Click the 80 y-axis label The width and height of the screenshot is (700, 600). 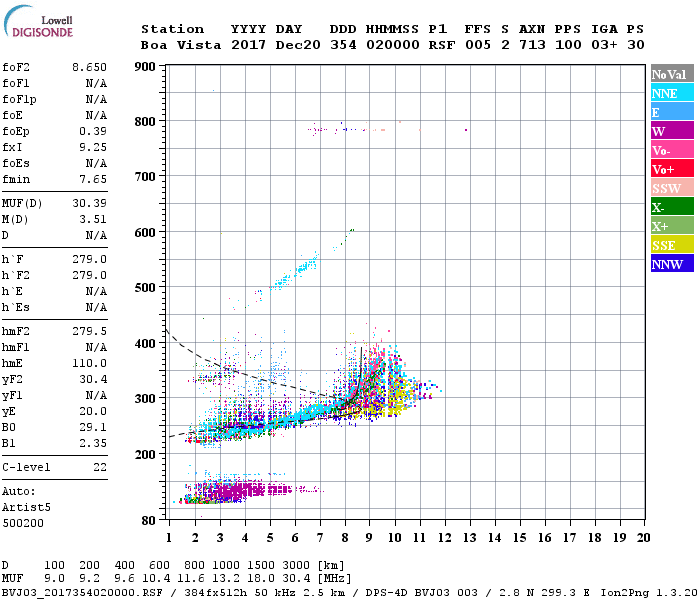tap(149, 521)
